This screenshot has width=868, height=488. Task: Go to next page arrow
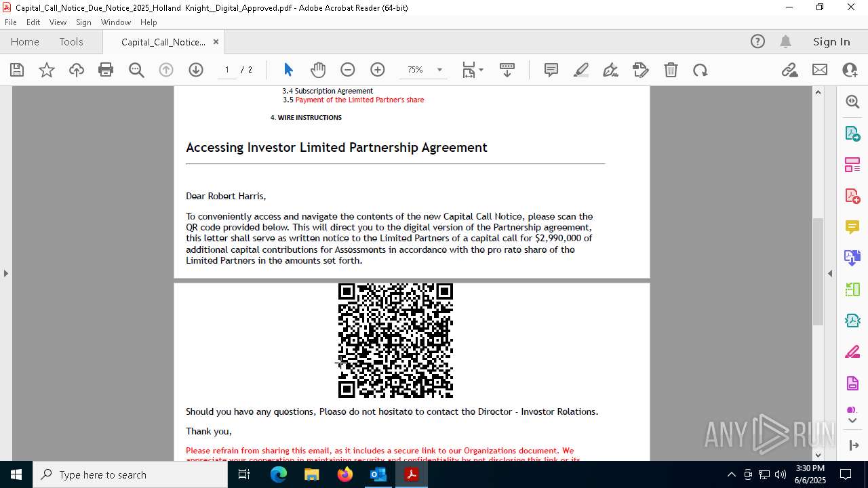click(x=196, y=70)
